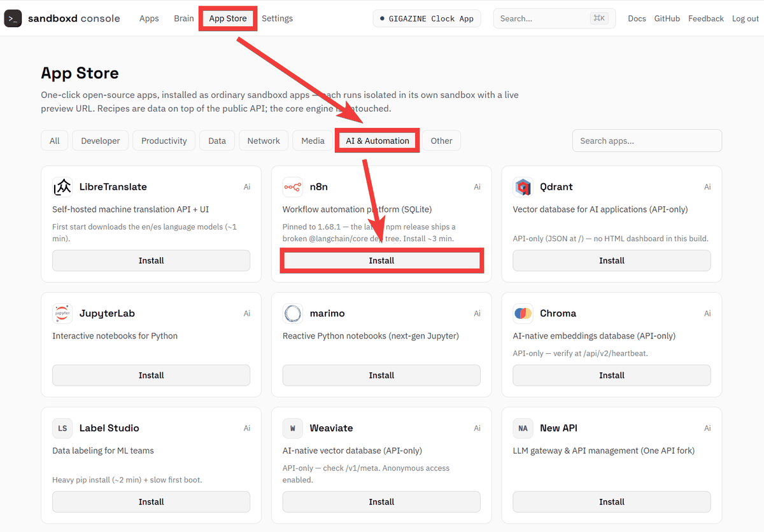Install the Weaviate app
Viewport: 764px width, 532px height.
[381, 501]
